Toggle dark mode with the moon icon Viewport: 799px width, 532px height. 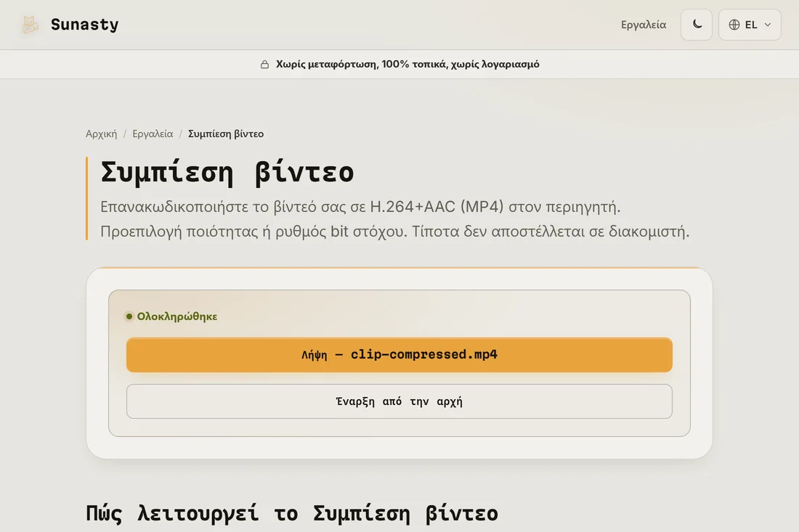point(697,25)
